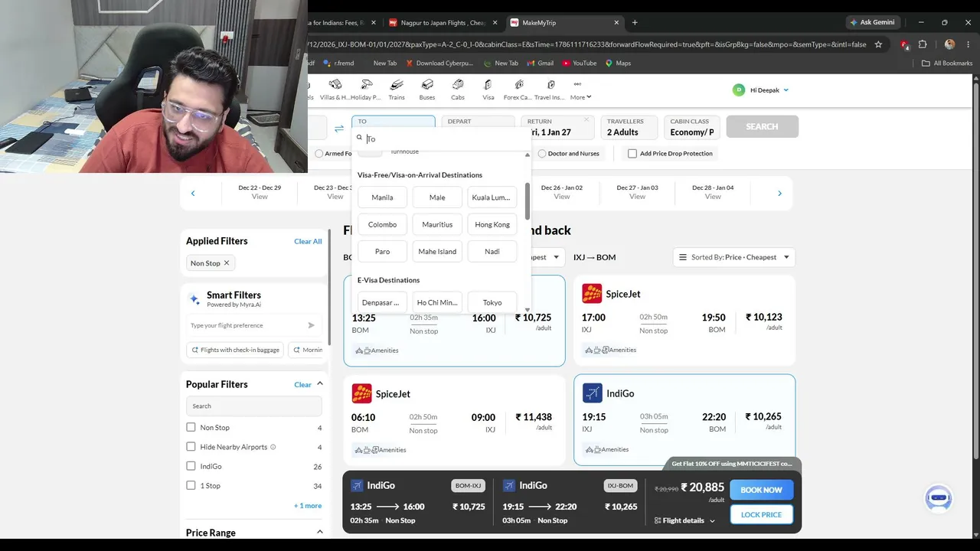
Task: Open the Maps bookmark
Action: (618, 64)
